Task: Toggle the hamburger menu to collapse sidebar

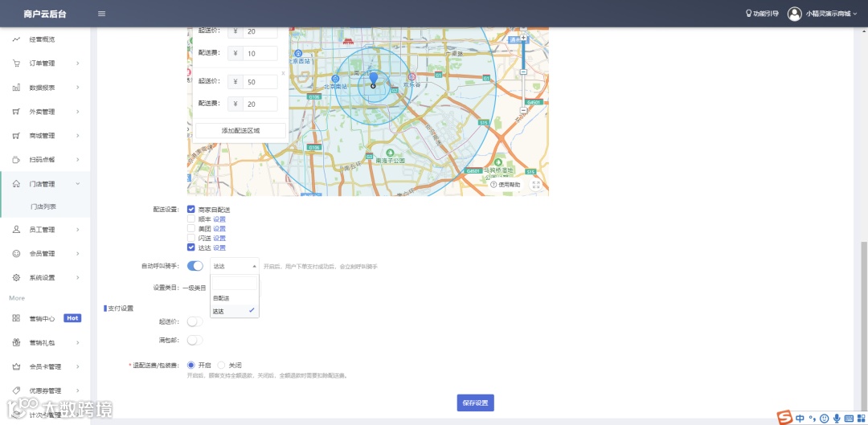Action: coord(102,14)
